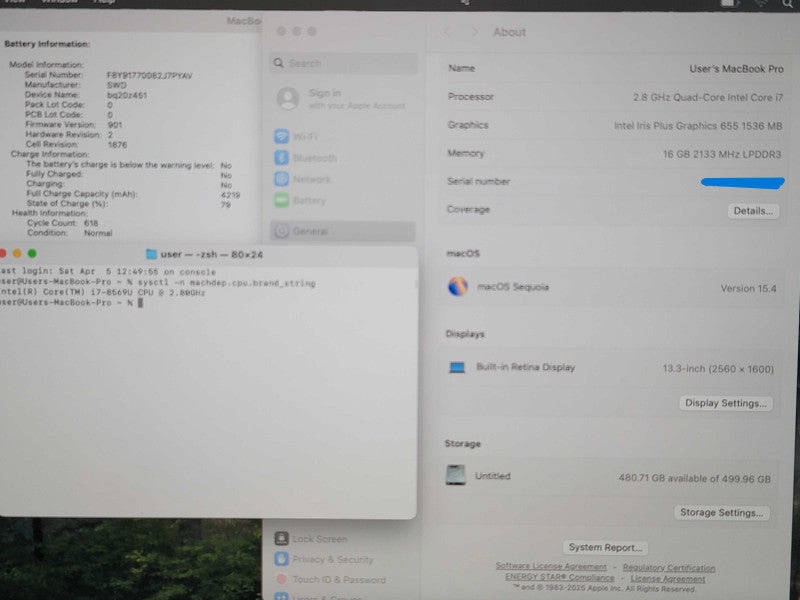Go back with the back chevron
Screen dimensions: 800x600
(447, 32)
